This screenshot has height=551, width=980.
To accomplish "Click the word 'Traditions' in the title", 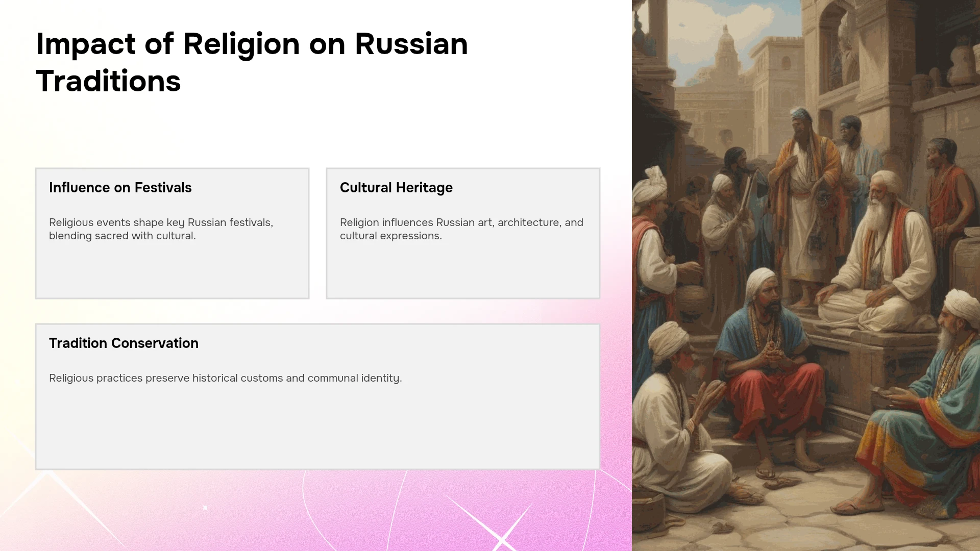I will point(108,81).
